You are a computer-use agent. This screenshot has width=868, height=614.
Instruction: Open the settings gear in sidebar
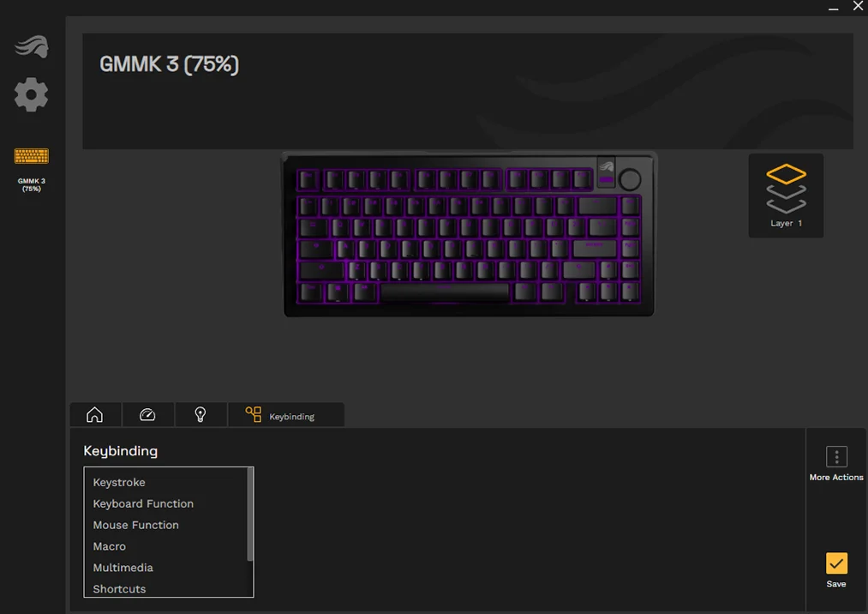(31, 95)
